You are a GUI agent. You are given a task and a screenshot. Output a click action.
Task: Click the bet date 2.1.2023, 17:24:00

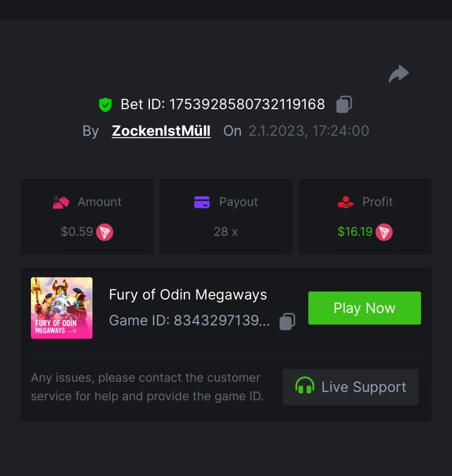309,131
